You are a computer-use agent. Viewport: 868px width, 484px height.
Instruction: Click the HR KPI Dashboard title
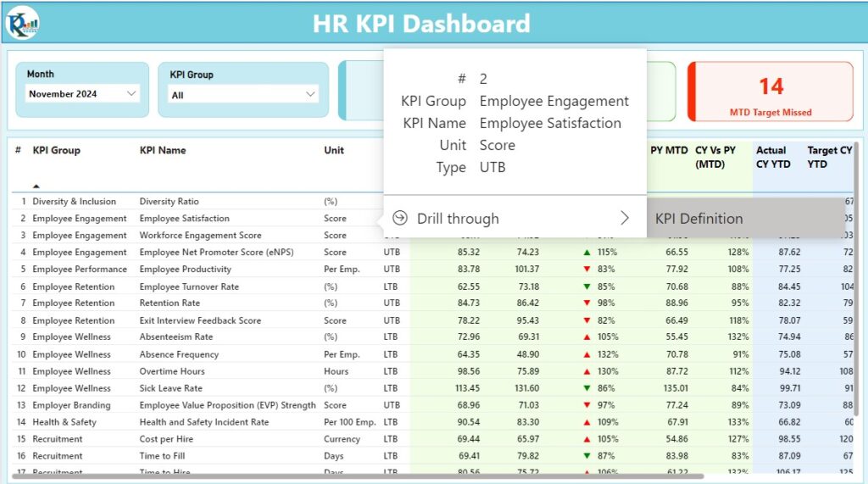(421, 24)
